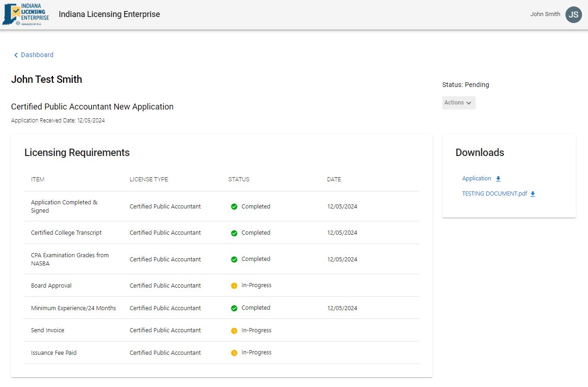This screenshot has height=387, width=588.
Task: Open the TESTING DOCUMENT.pdf link
Action: 494,194
